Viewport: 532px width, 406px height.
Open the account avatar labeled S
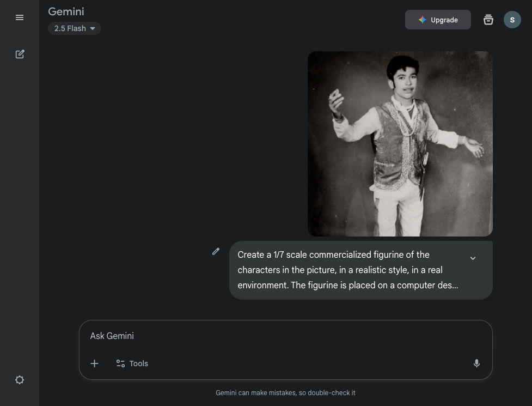coord(512,20)
